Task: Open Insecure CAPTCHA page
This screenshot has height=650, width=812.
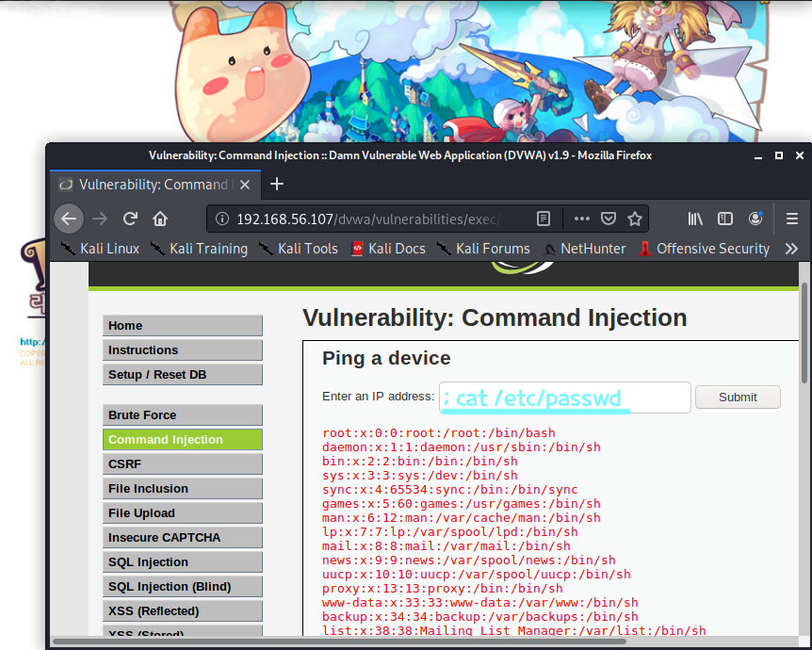Action: coord(183,538)
